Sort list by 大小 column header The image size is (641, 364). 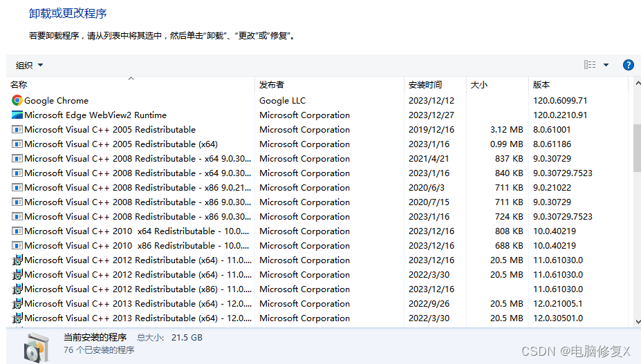(x=479, y=84)
